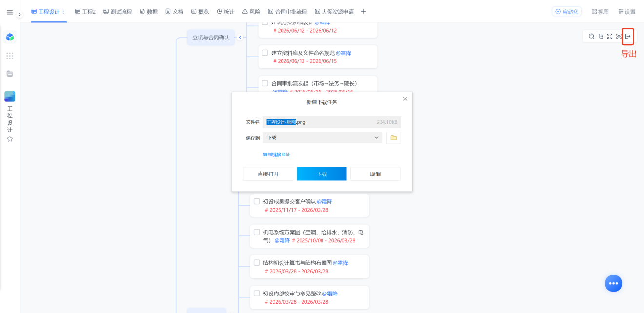
Task: Select the 工程设计 project thumbnail in sidebar
Action: (x=10, y=97)
